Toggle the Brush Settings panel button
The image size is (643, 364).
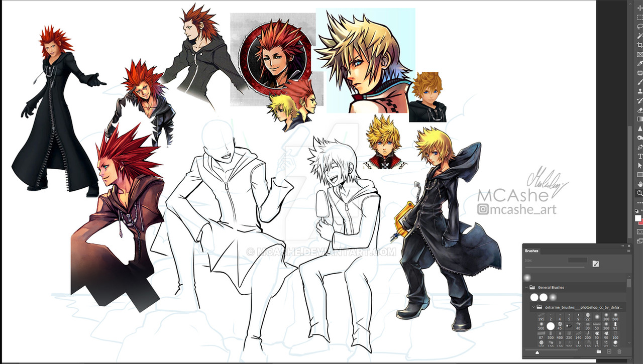pyautogui.click(x=596, y=264)
